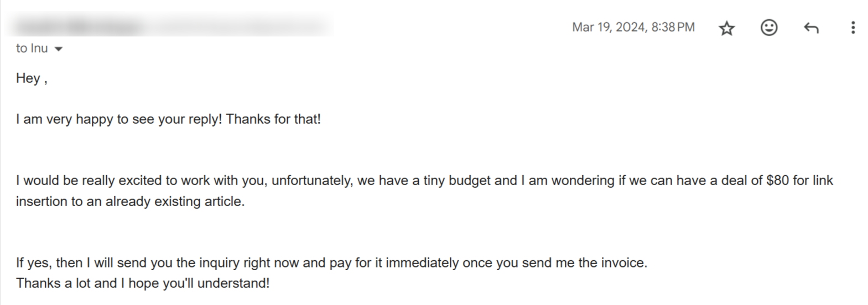Image resolution: width=868 pixels, height=305 pixels.
Task: Click the 'to Inu' recipient text
Action: (x=32, y=49)
